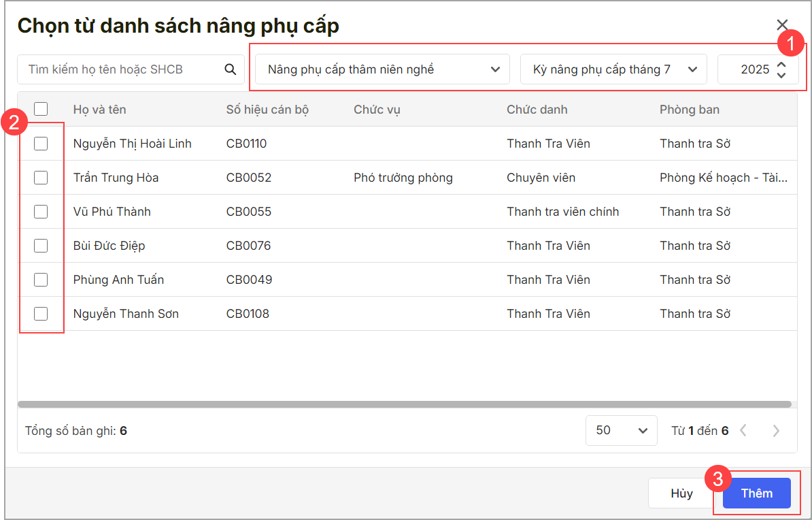Image resolution: width=812 pixels, height=520 pixels.
Task: Select the name Nguyễn Thị Hoài Linh
Action: pyautogui.click(x=132, y=144)
